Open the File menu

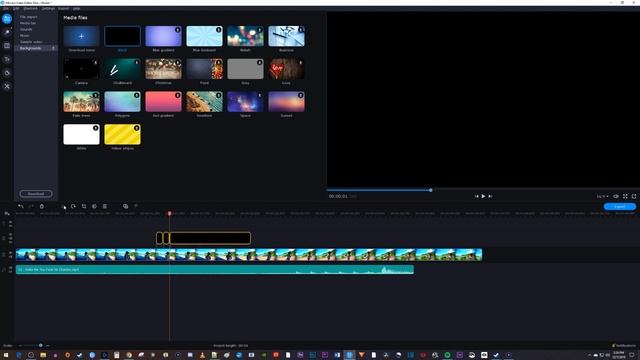click(x=6, y=8)
